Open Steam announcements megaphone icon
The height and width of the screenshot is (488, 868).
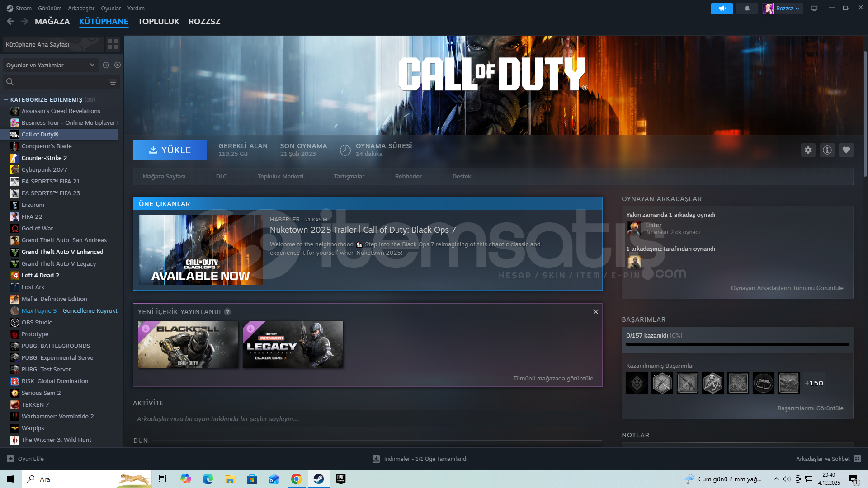click(x=722, y=9)
